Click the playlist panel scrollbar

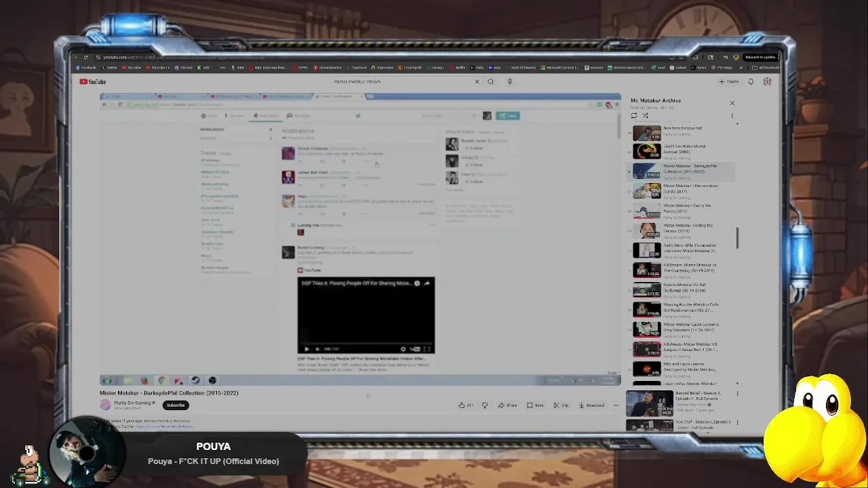[737, 237]
